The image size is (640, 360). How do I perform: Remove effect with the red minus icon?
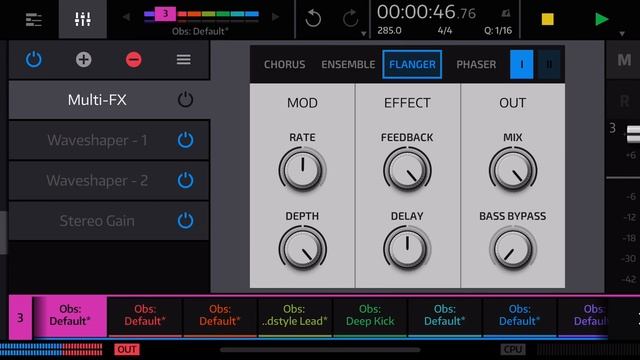point(133,60)
